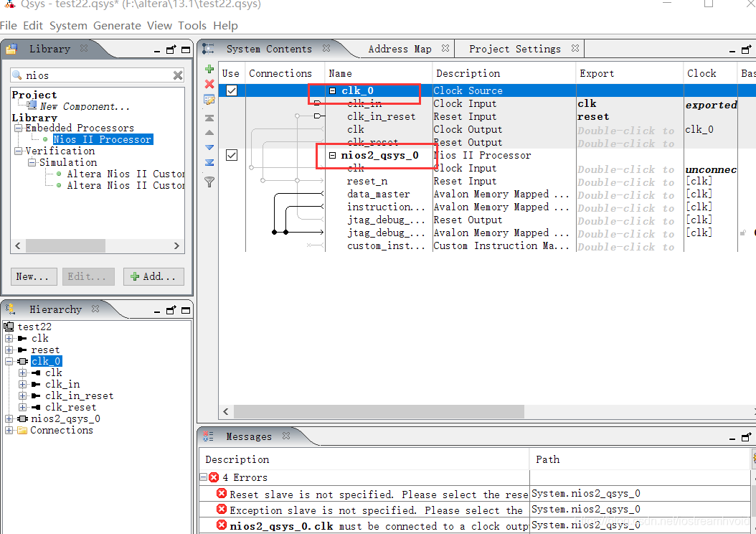This screenshot has width=756, height=534.
Task: Uncheck the Use checkbox for clk_0
Action: pos(232,90)
